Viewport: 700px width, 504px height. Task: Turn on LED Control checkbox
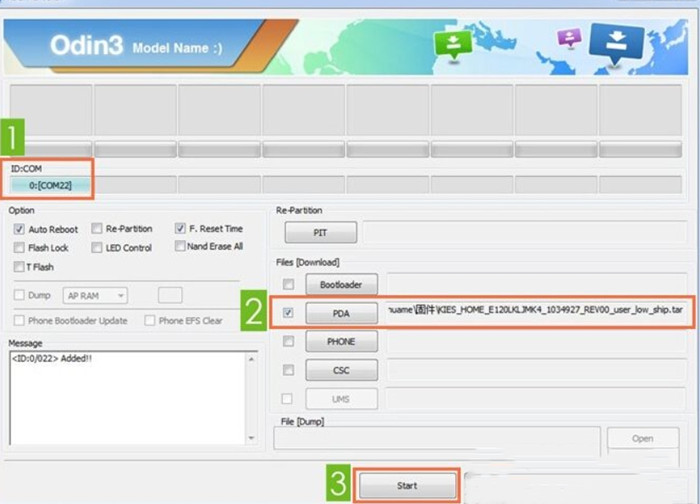point(97,247)
